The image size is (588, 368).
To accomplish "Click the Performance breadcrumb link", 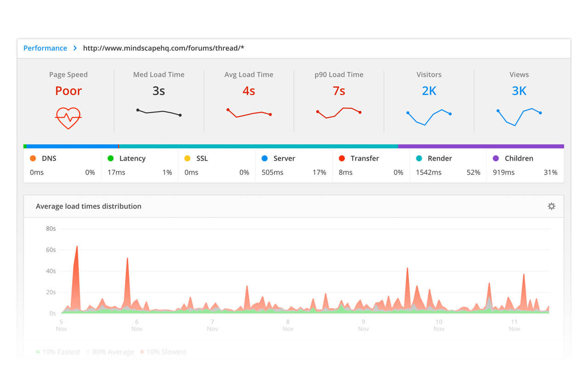I will click(45, 48).
